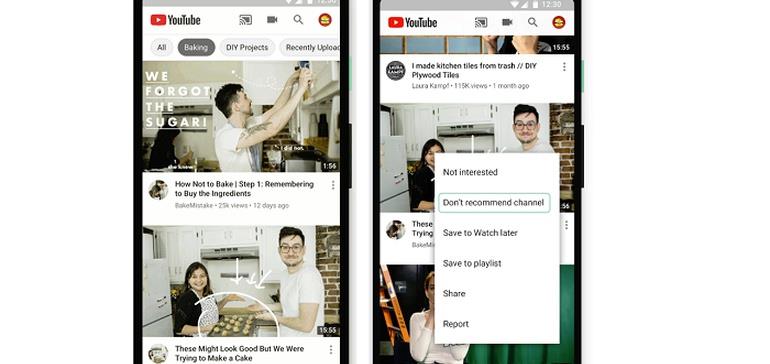Open camera upload icon on right phone
The height and width of the screenshot is (364, 770).
pos(507,22)
